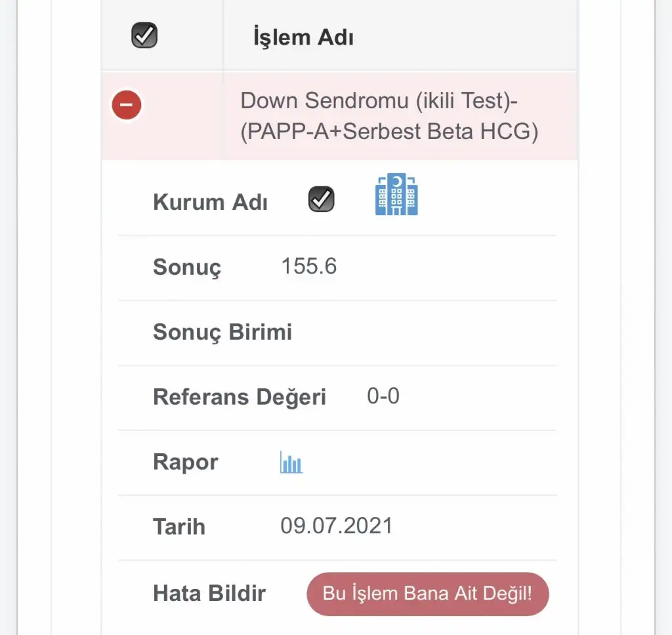Click the Referans Değeri label
The height and width of the screenshot is (635, 672).
point(239,397)
